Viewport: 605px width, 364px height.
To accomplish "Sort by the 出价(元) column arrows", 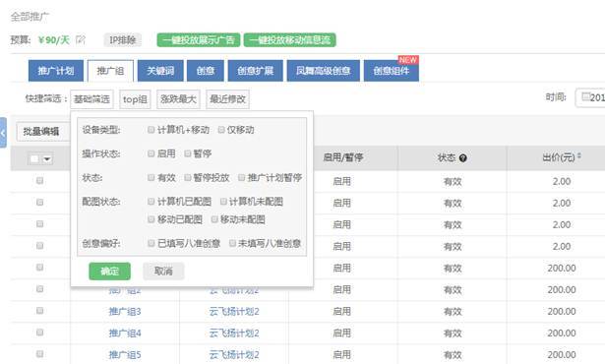I will point(579,156).
